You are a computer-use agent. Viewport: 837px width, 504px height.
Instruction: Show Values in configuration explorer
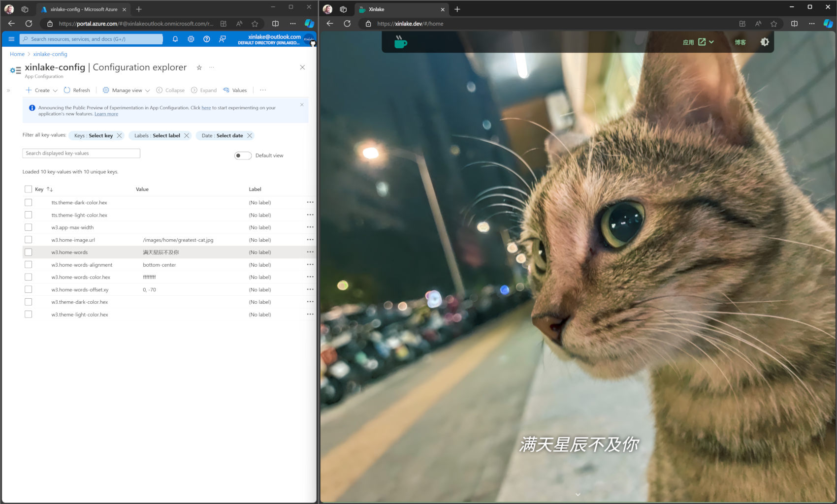pyautogui.click(x=235, y=90)
